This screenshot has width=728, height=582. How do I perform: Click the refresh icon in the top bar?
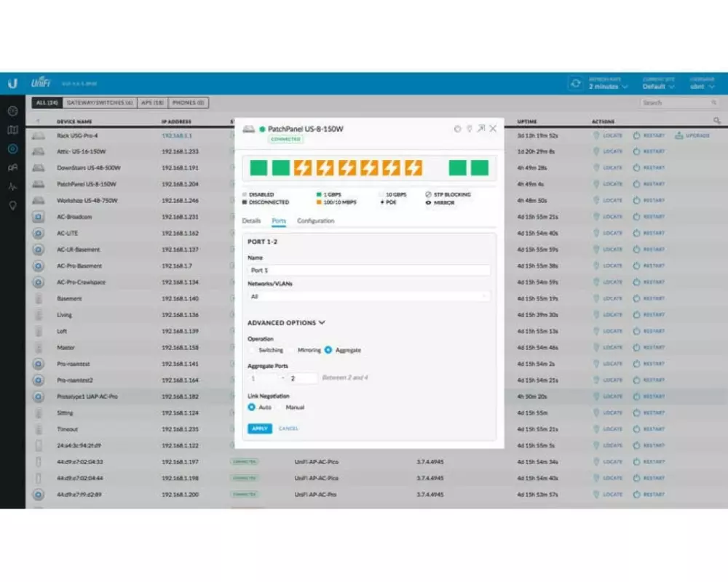pos(576,83)
